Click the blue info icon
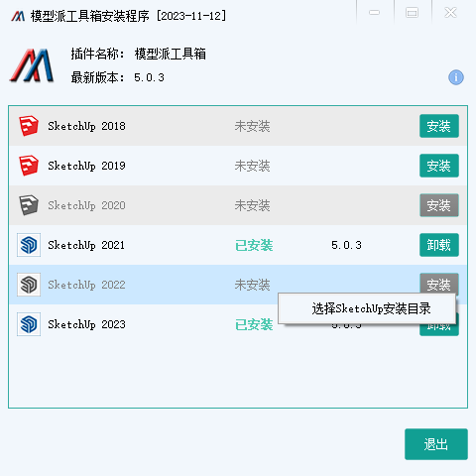Image resolution: width=476 pixels, height=476 pixels. click(456, 77)
